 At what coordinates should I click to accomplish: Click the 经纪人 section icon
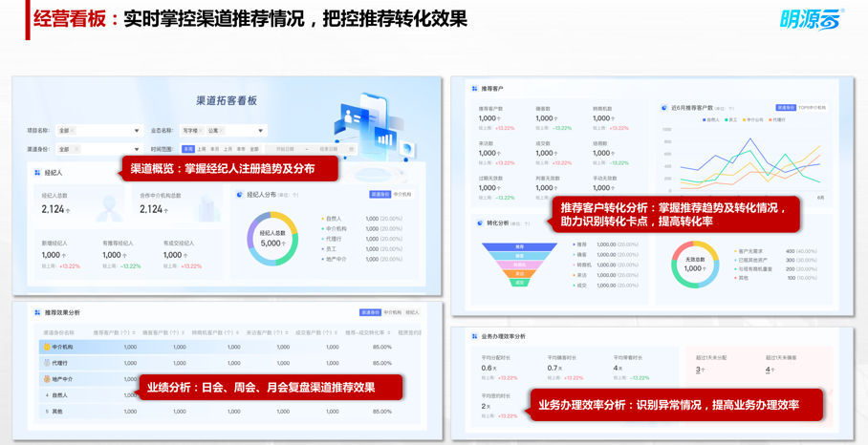point(37,173)
